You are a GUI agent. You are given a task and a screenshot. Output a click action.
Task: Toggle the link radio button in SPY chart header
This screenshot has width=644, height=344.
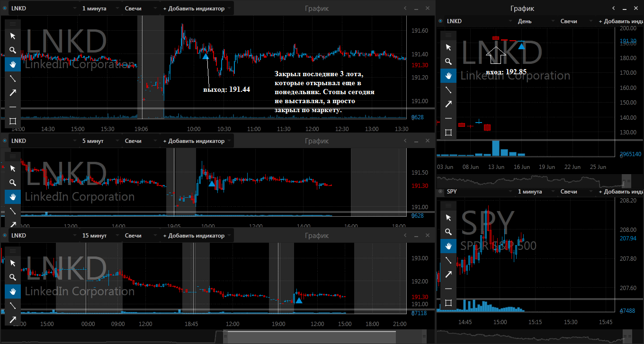pyautogui.click(x=441, y=191)
